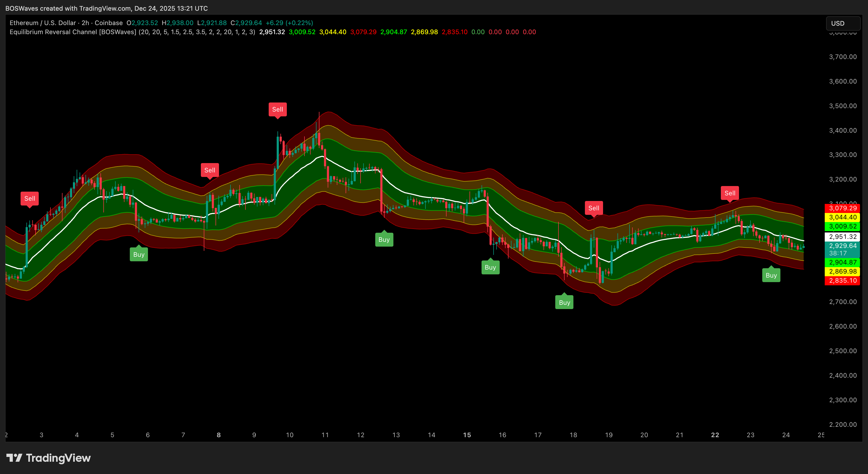The width and height of the screenshot is (868, 474).
Task: Click the red 3,079.29 upper band price label
Action: tap(842, 208)
